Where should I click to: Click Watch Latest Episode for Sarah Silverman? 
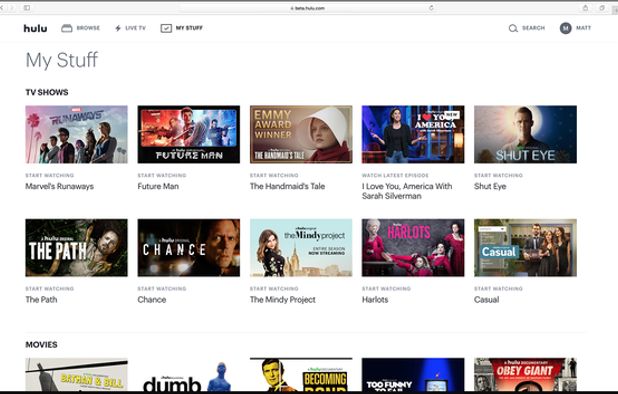(x=395, y=175)
